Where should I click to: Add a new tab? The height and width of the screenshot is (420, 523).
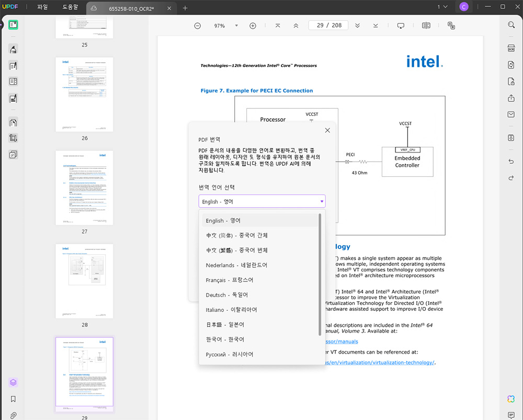click(x=185, y=8)
